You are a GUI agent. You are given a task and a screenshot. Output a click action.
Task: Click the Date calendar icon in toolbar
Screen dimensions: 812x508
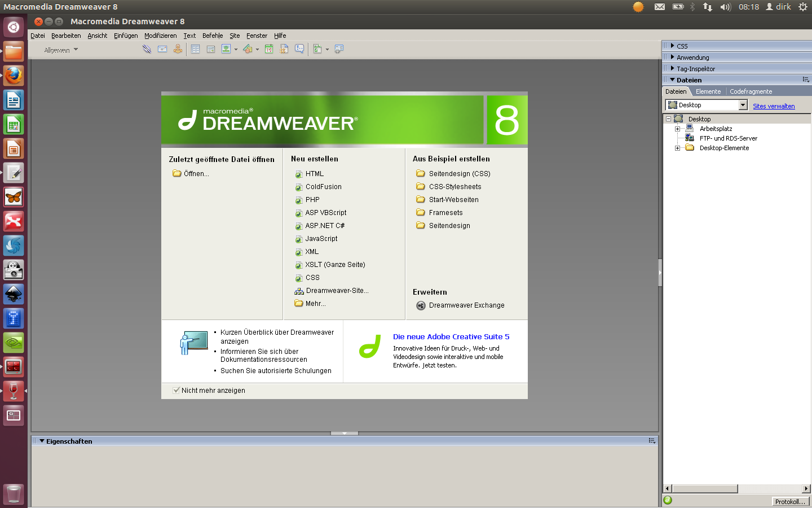point(269,49)
